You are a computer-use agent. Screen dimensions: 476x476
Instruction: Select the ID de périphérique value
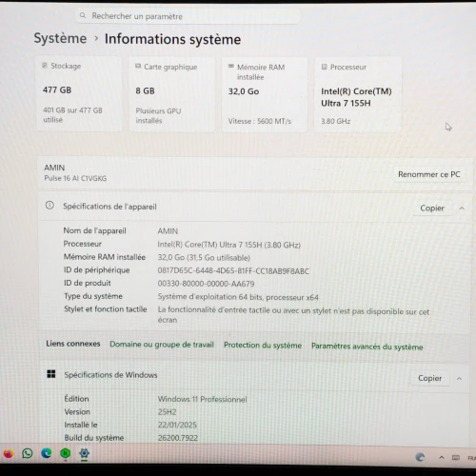(x=233, y=270)
